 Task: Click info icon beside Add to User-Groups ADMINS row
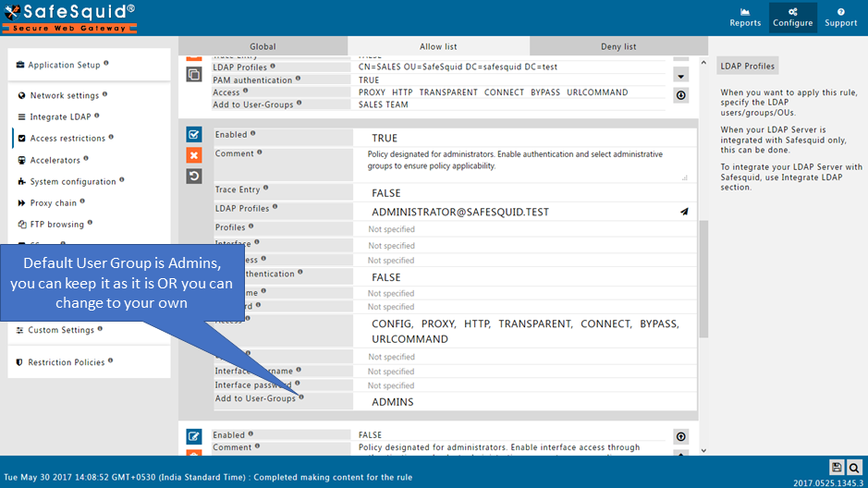(x=301, y=396)
